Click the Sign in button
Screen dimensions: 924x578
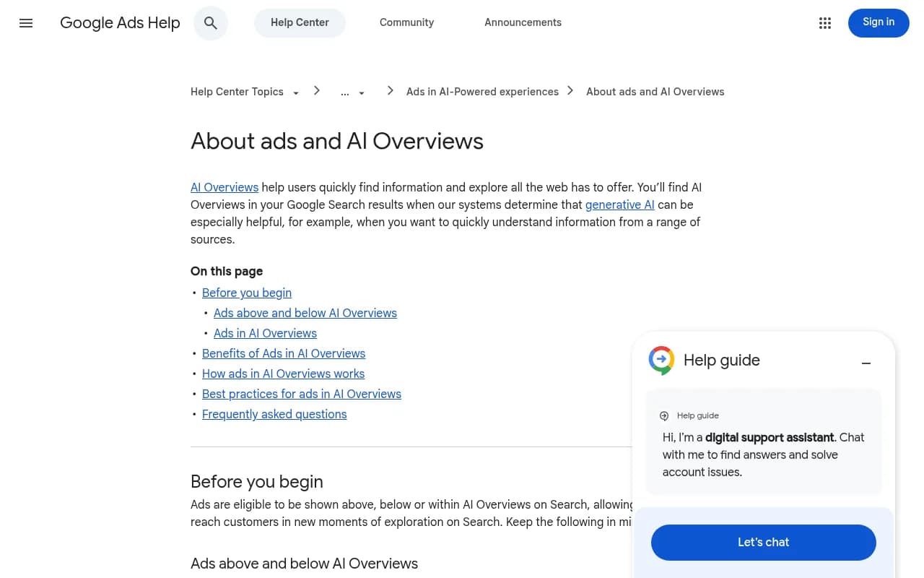(x=879, y=22)
